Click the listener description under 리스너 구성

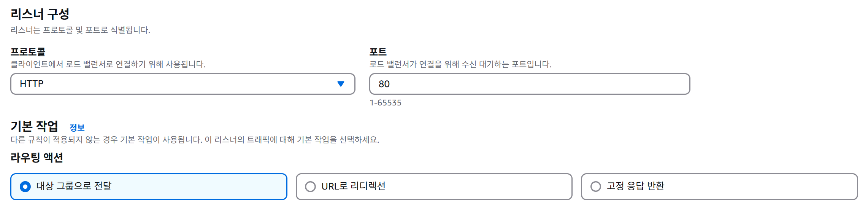[80, 30]
